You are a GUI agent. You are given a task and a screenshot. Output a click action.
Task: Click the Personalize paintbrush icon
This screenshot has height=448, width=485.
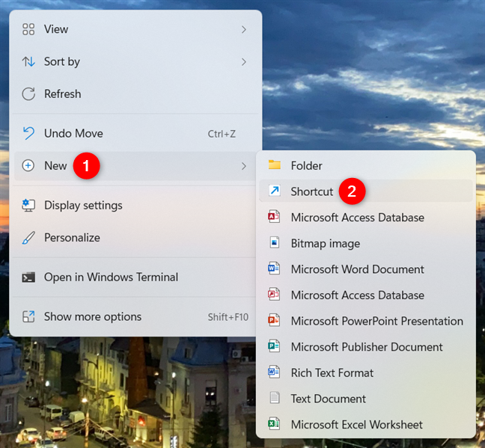28,238
